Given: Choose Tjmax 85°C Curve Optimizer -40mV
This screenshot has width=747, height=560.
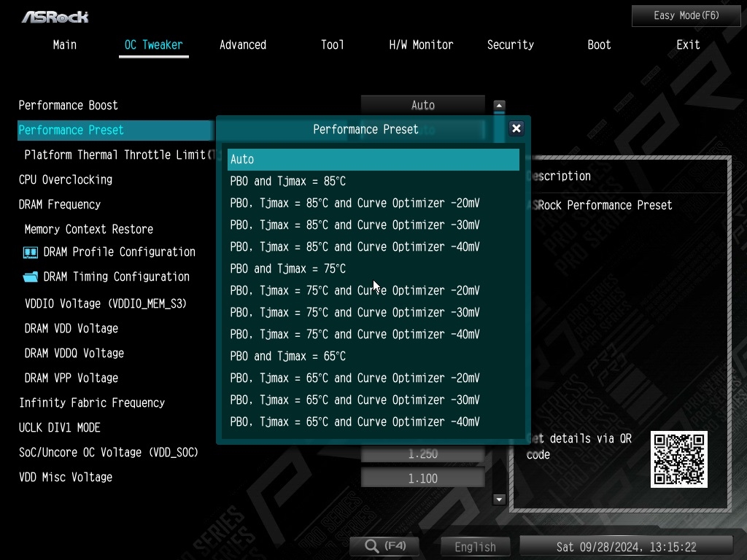Looking at the screenshot, I should coord(373,247).
